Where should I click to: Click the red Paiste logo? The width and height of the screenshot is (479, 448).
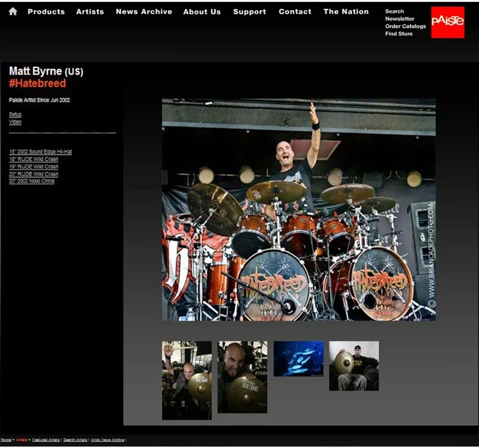tap(448, 22)
